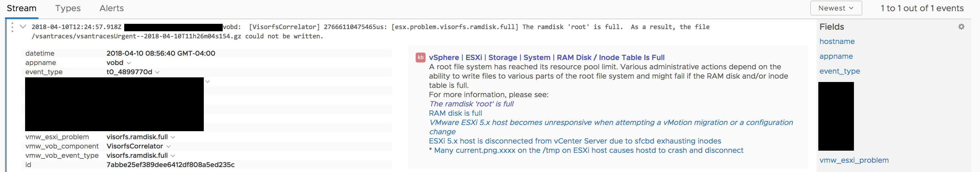The width and height of the screenshot is (980, 172).
Task: Open the sfcbd exhausting inodes article link
Action: coord(575,141)
